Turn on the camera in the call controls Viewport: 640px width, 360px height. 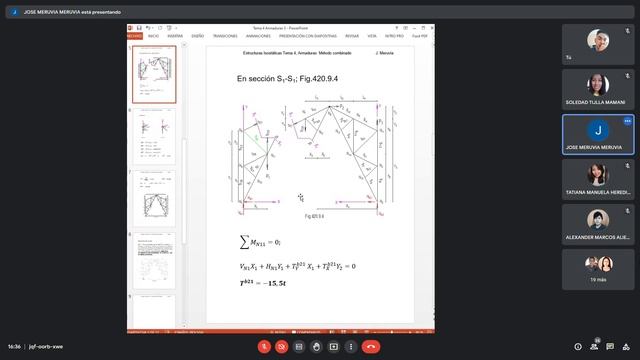(x=282, y=347)
